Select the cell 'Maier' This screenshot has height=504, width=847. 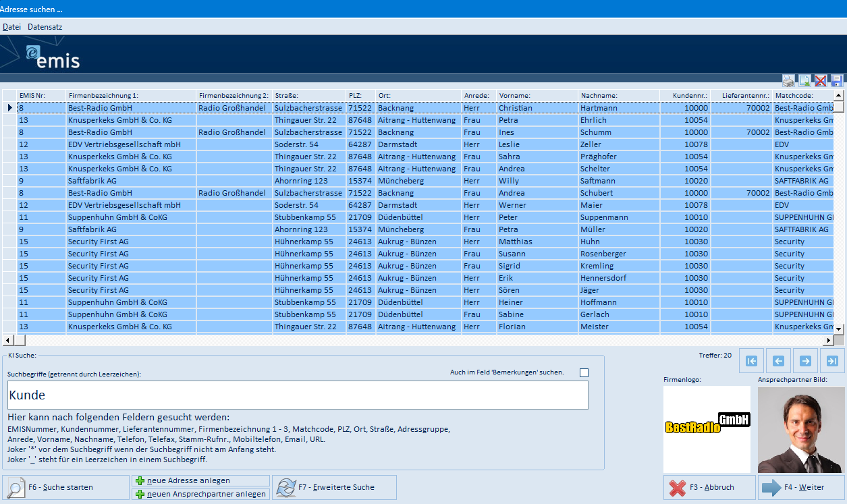point(619,205)
